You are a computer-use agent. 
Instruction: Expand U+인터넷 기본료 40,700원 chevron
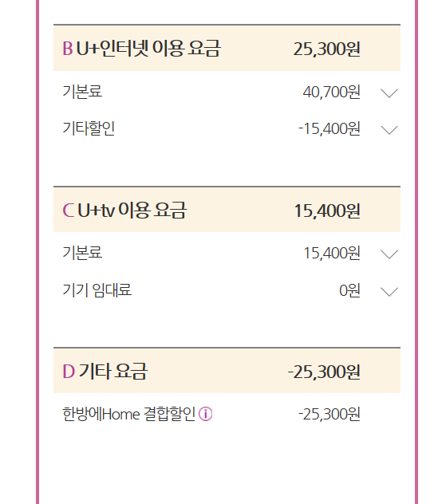(x=389, y=93)
